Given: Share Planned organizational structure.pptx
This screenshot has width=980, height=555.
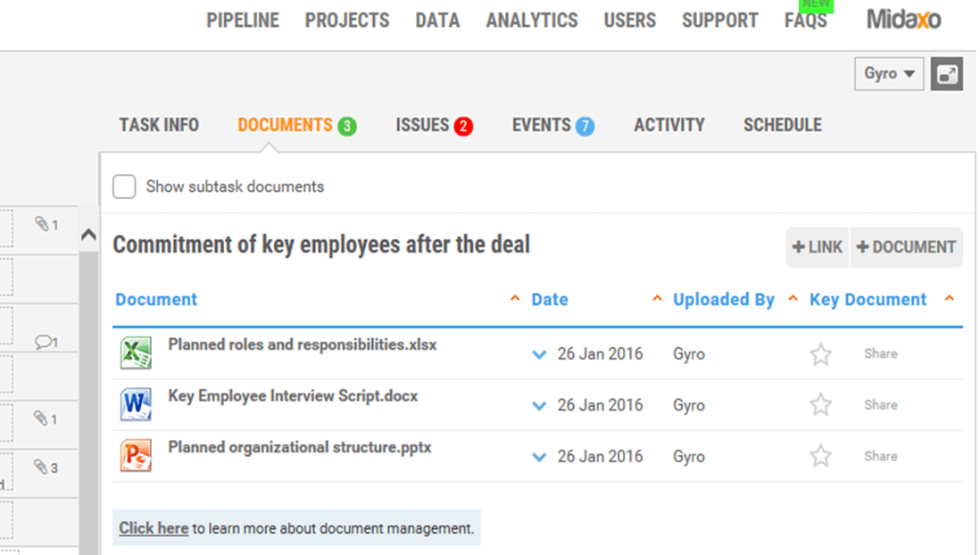Looking at the screenshot, I should (x=881, y=456).
